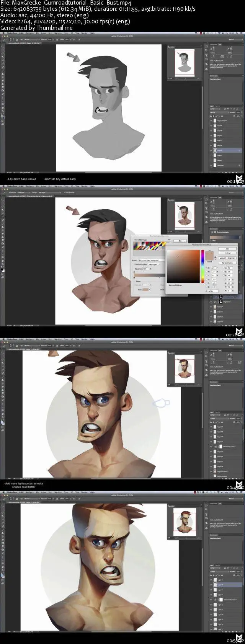Click the gradient Namn text field
The width and height of the screenshot is (245, 644).
[x=152, y=260]
